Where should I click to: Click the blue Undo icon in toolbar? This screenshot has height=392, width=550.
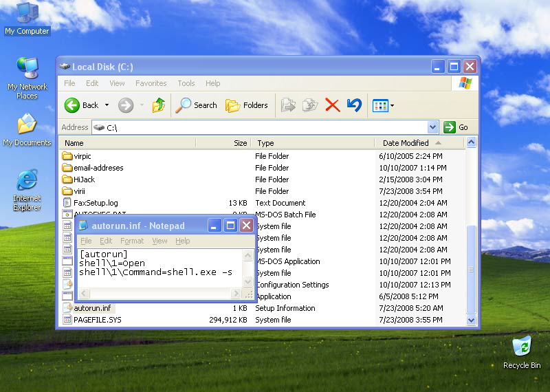pos(354,105)
